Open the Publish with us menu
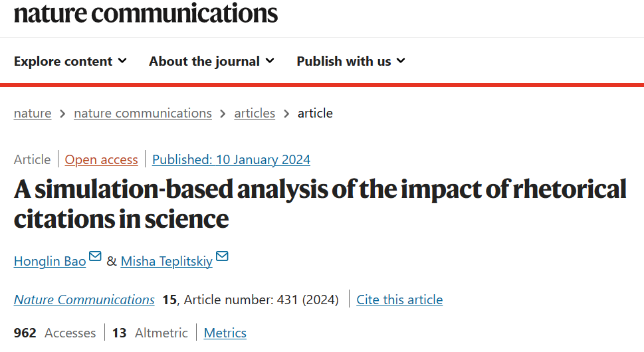The height and width of the screenshot is (352, 644). tap(344, 61)
